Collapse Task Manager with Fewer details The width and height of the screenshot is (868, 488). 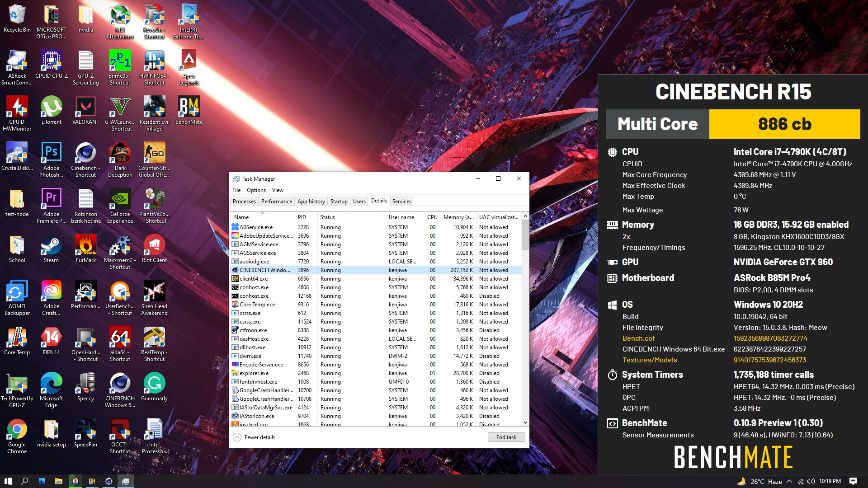tap(255, 437)
